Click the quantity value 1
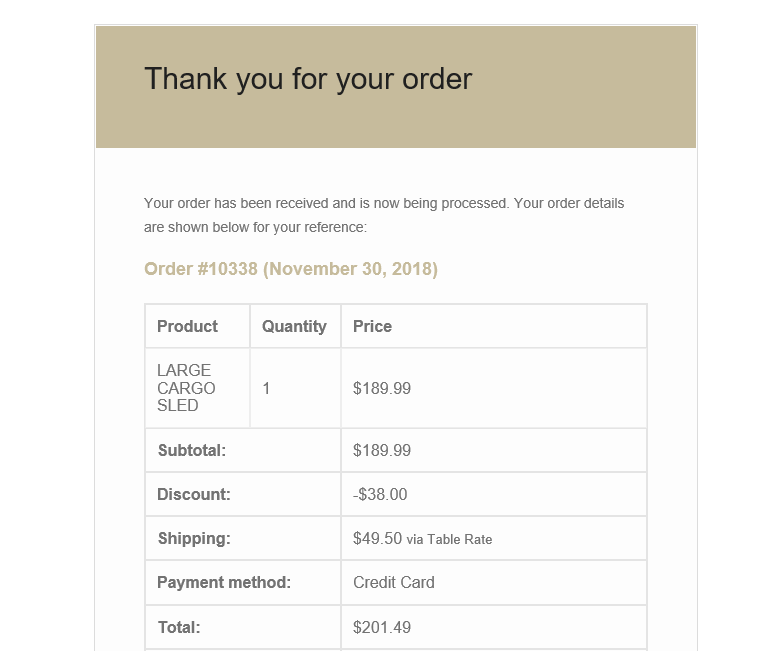Image resolution: width=775 pixels, height=651 pixels. click(x=266, y=389)
